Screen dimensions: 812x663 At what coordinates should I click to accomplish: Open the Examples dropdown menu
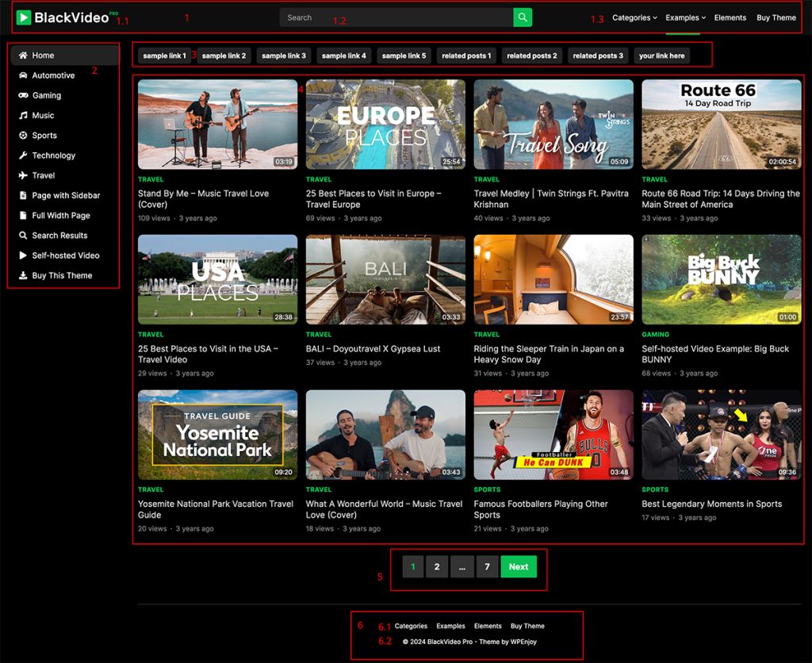pyautogui.click(x=684, y=17)
